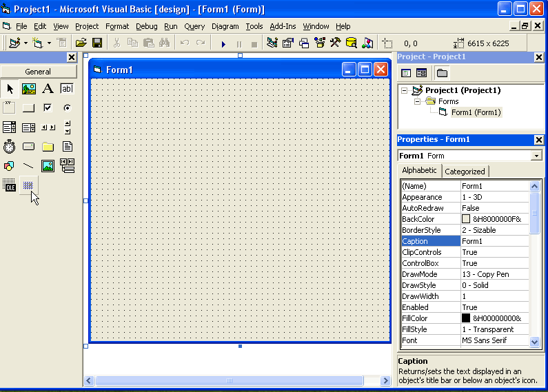Close the Properties window panel

coord(538,140)
